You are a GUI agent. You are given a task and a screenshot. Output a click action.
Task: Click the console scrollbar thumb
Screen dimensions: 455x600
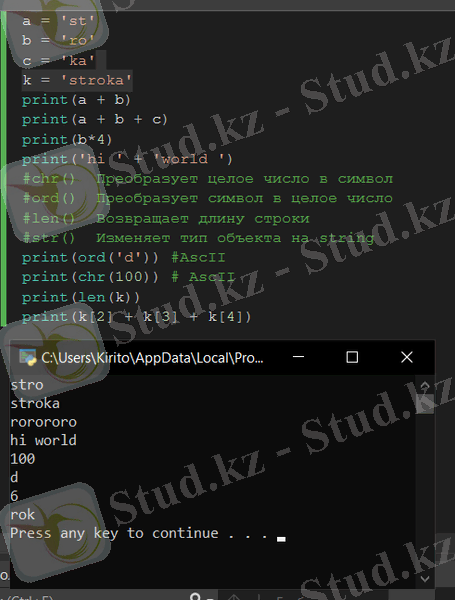425,404
